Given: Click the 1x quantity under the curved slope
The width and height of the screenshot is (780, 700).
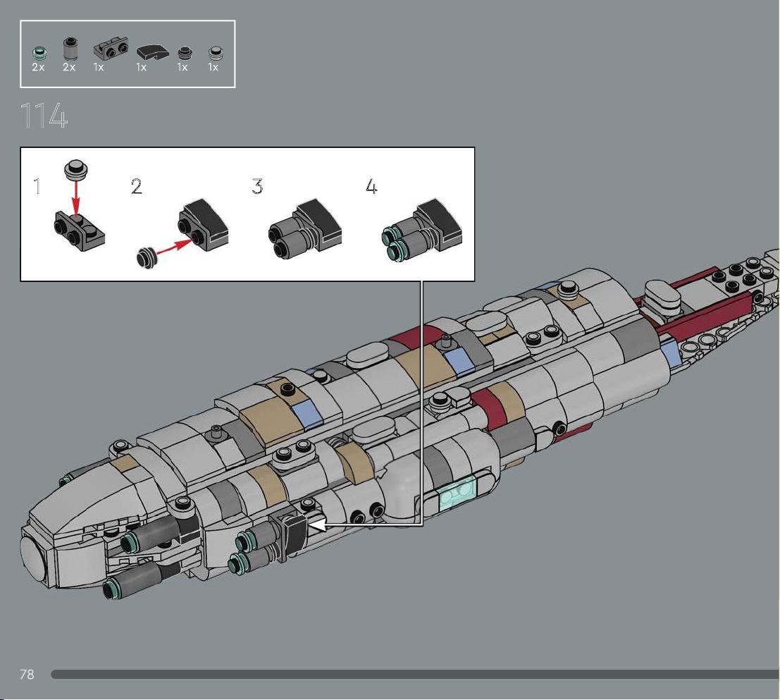Looking at the screenshot, I should pyautogui.click(x=142, y=67).
